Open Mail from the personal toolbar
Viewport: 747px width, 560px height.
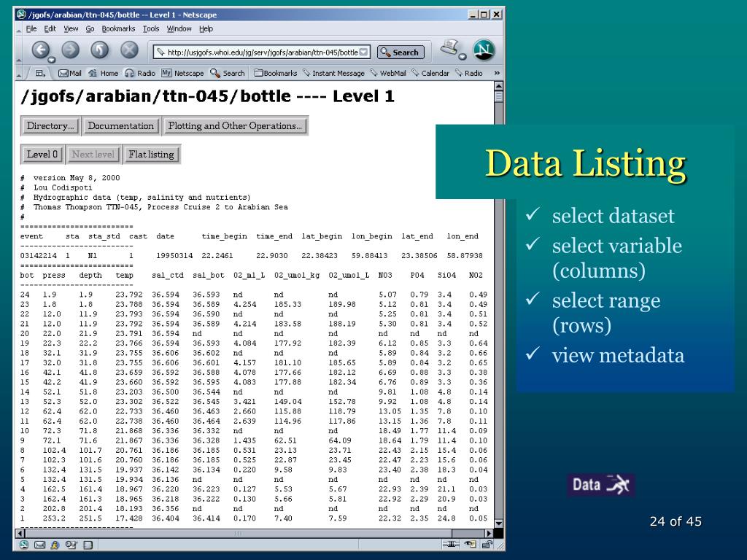69,73
